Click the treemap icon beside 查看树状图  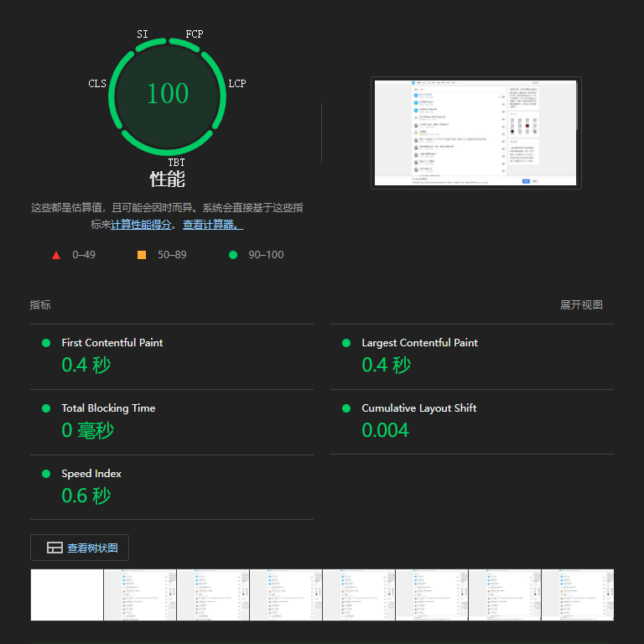55,548
